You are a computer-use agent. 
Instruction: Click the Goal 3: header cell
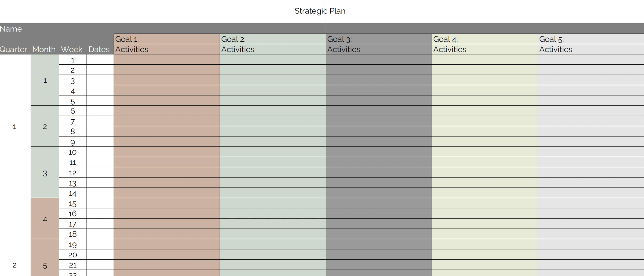(x=378, y=39)
